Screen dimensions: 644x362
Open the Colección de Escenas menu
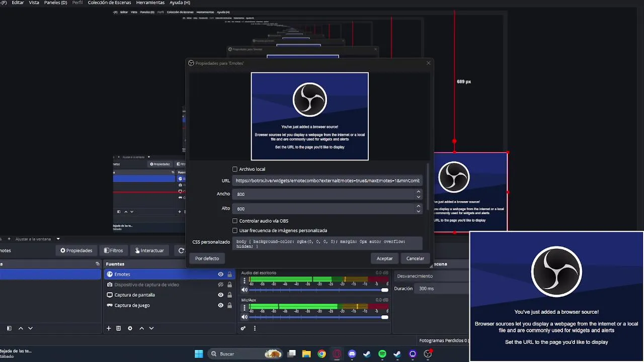(x=109, y=3)
